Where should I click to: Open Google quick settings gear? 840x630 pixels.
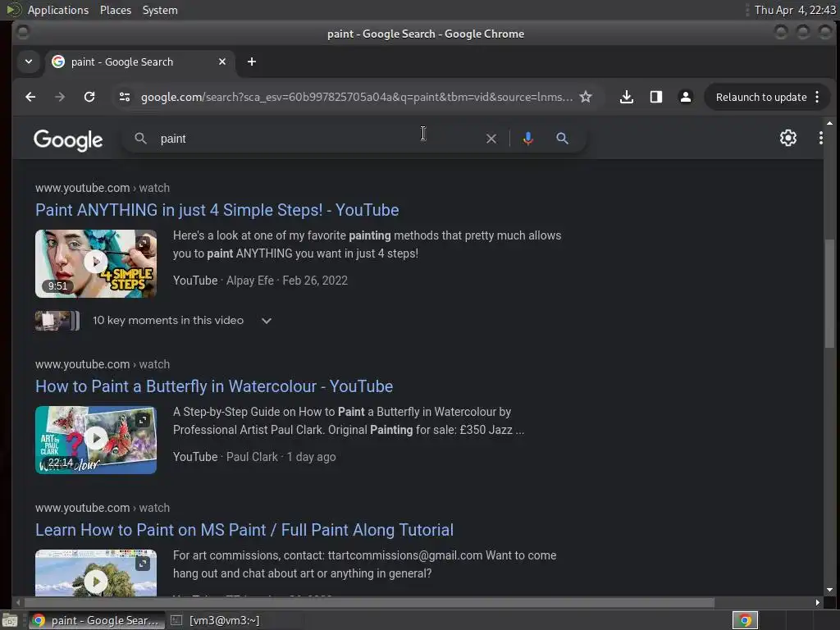click(x=788, y=138)
